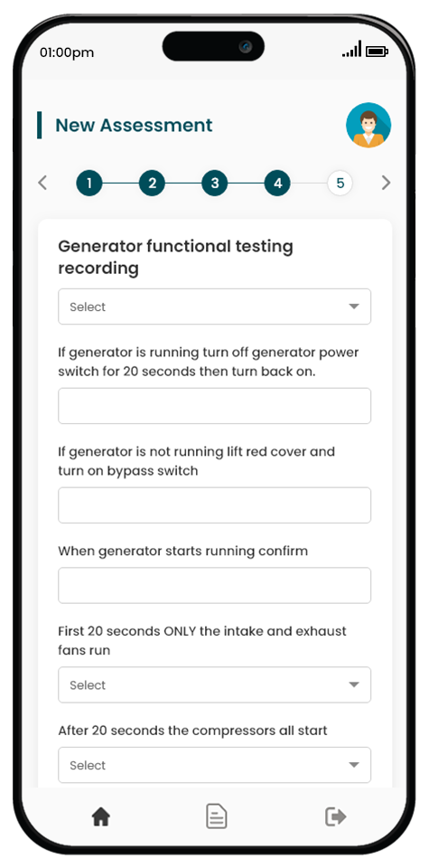
Task: Focus the bypass switch input field
Action: 215,505
